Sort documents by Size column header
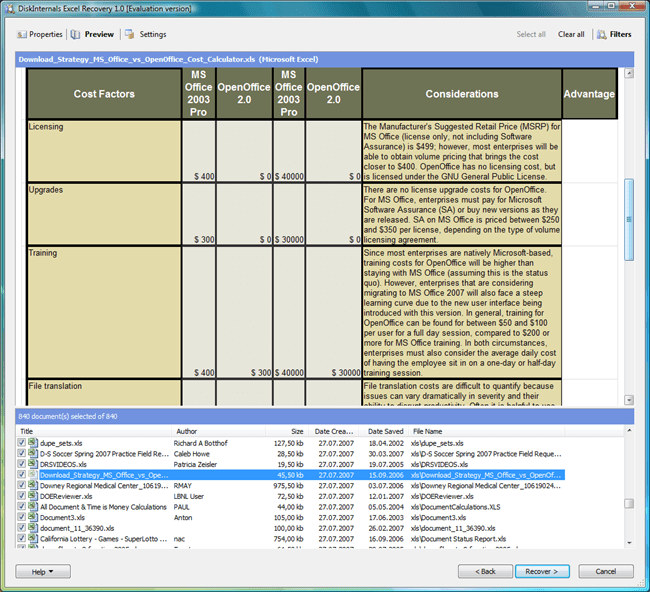 [296, 431]
